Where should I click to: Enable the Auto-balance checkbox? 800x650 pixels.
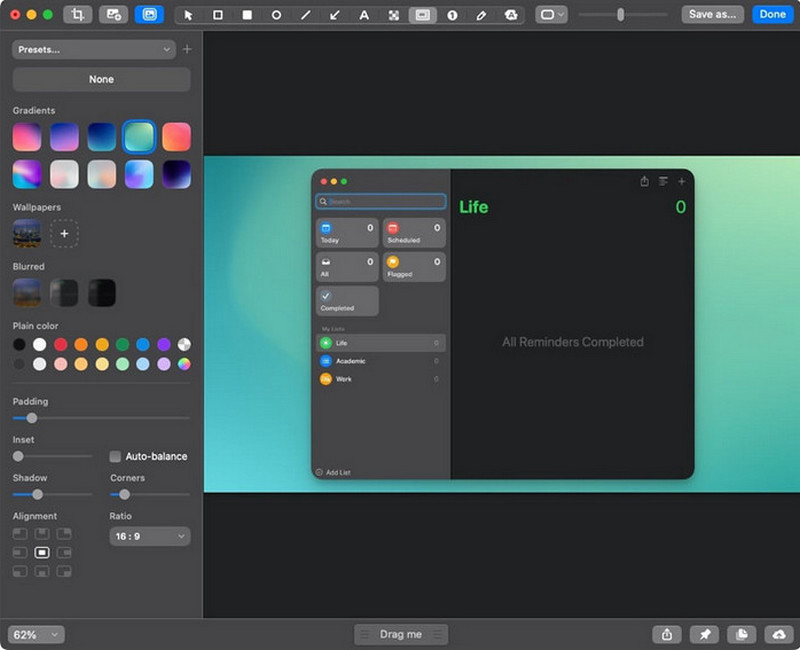coord(115,456)
